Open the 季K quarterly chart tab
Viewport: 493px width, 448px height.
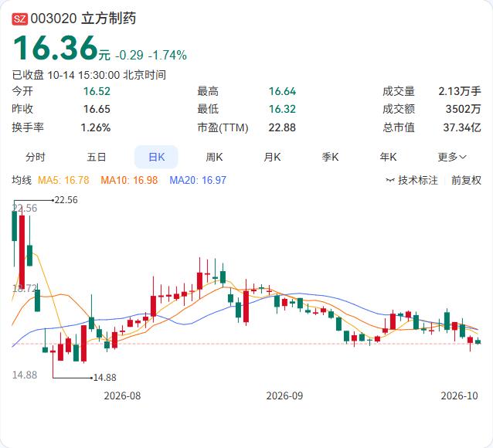pos(330,157)
